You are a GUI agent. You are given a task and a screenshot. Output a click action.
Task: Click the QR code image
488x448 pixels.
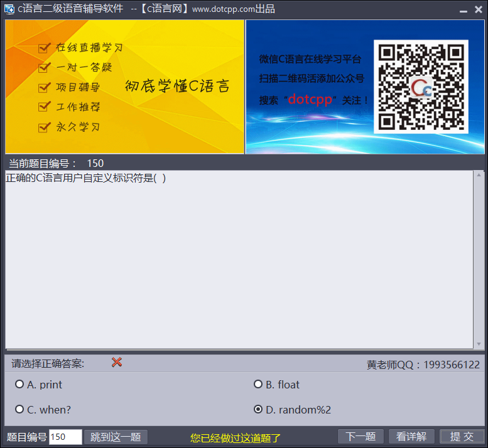(421, 87)
